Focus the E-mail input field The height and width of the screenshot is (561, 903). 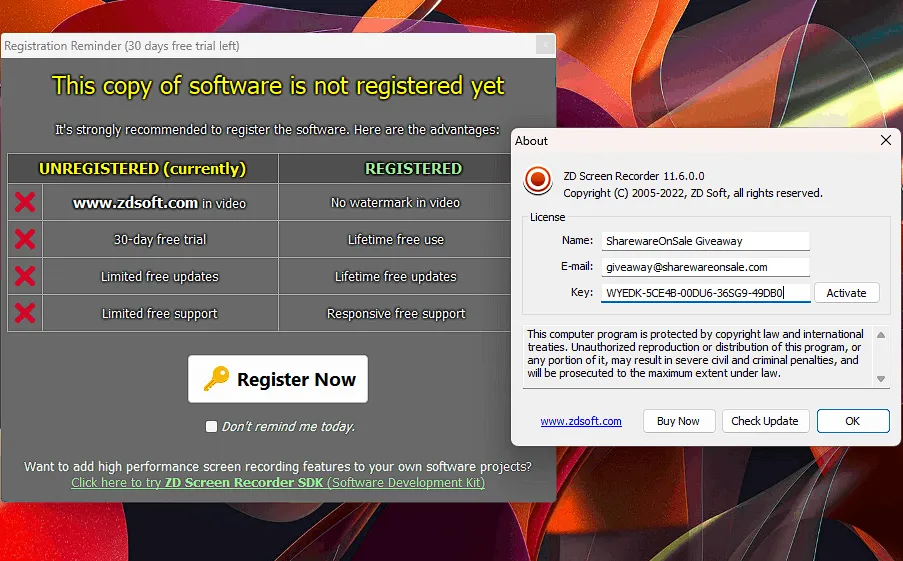point(705,267)
